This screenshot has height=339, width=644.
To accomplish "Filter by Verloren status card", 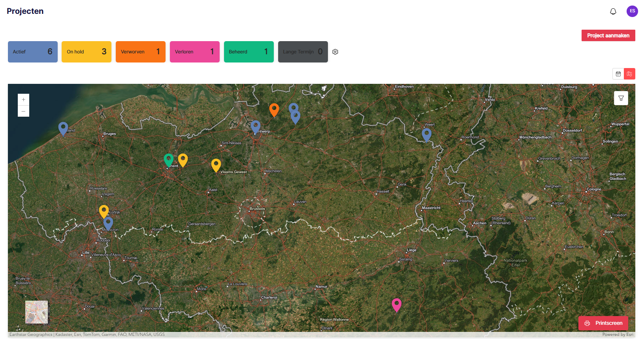I will 195,52.
